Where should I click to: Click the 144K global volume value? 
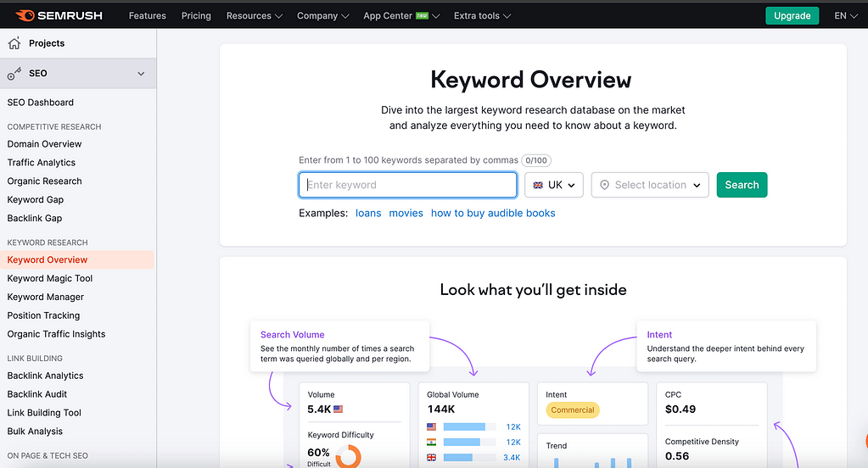441,409
